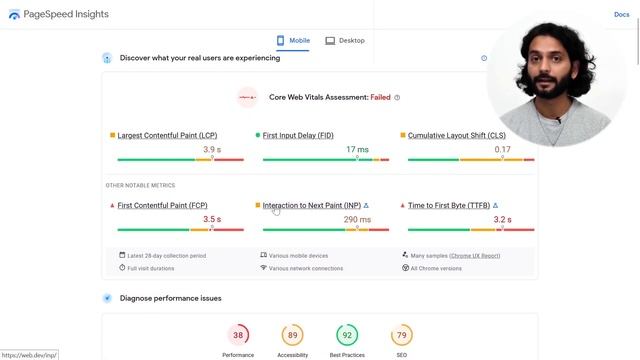Click the 3.5 s FCP value
Viewport: 640px width, 360px height.
[212, 219]
